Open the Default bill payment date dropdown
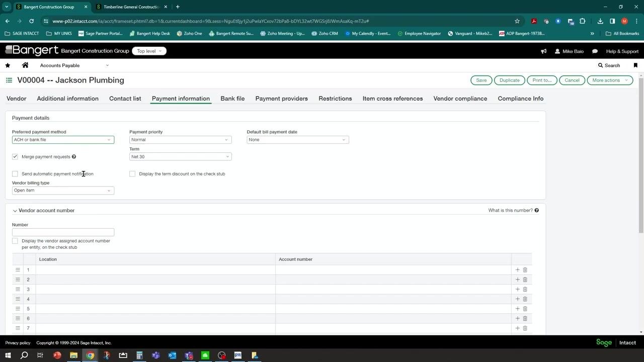Image resolution: width=644 pixels, height=362 pixels. click(x=297, y=140)
